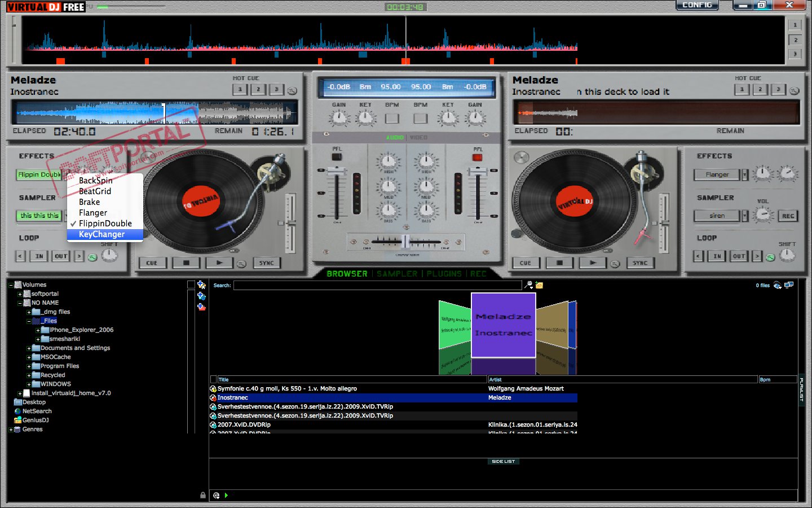Expand the Genres tree node
812x508 pixels.
11,430
